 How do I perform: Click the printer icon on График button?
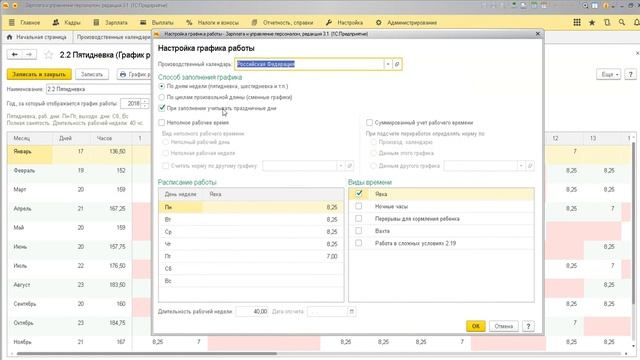point(123,74)
